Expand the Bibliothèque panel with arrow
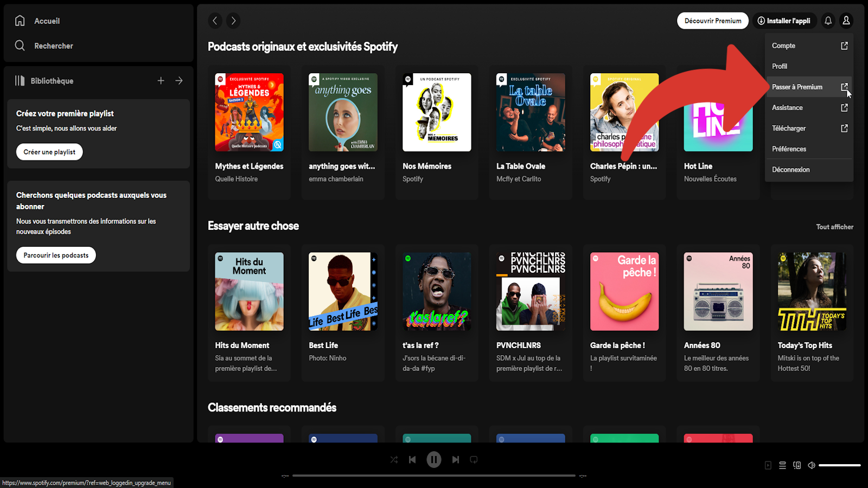This screenshot has height=488, width=868. (179, 81)
